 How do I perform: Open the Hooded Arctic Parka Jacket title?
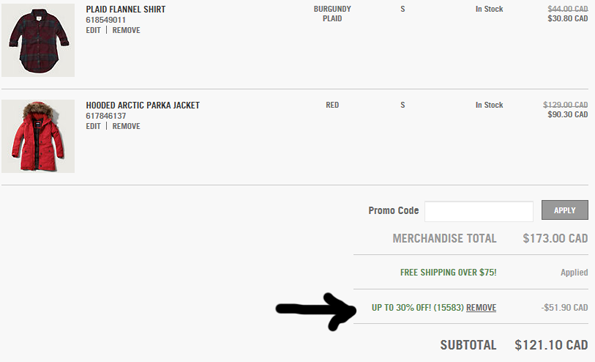coord(143,105)
